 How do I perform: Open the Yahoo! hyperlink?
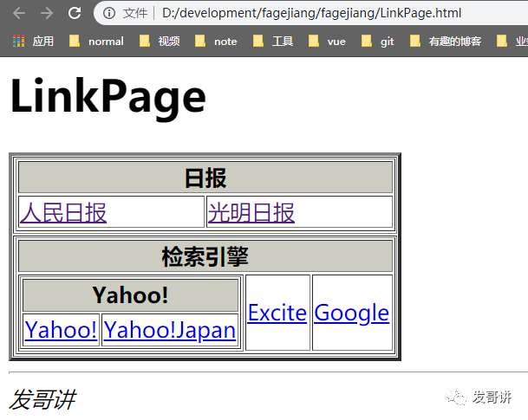pyautogui.click(x=61, y=330)
